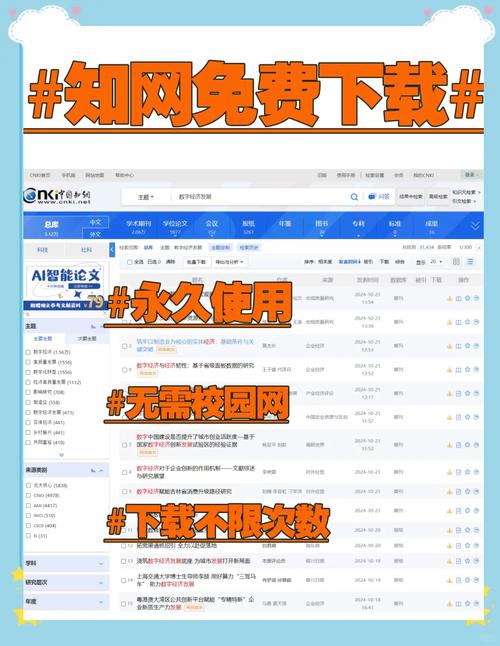Viewport: 500px width, 646px height.
Task: Open the 问答 chat icon beside search
Action: point(379,197)
